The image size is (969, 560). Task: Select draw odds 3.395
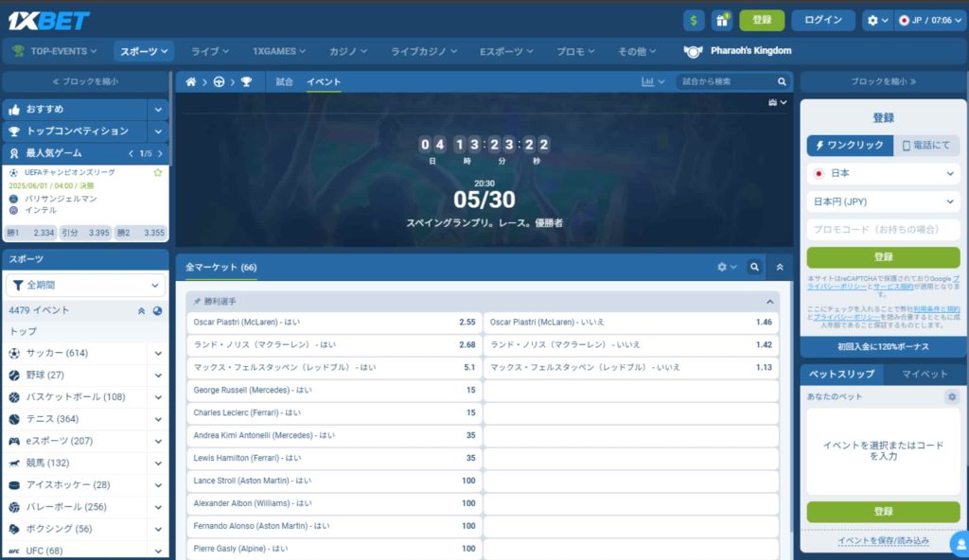pos(85,233)
